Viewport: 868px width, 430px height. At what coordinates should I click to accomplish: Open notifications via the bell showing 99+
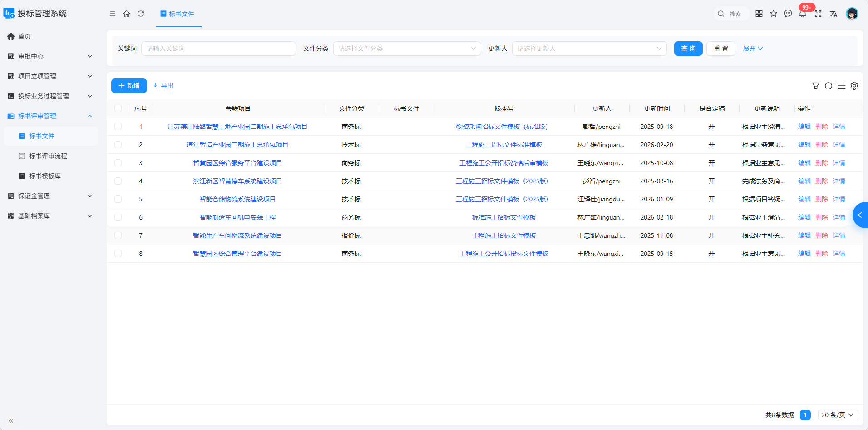click(x=803, y=14)
